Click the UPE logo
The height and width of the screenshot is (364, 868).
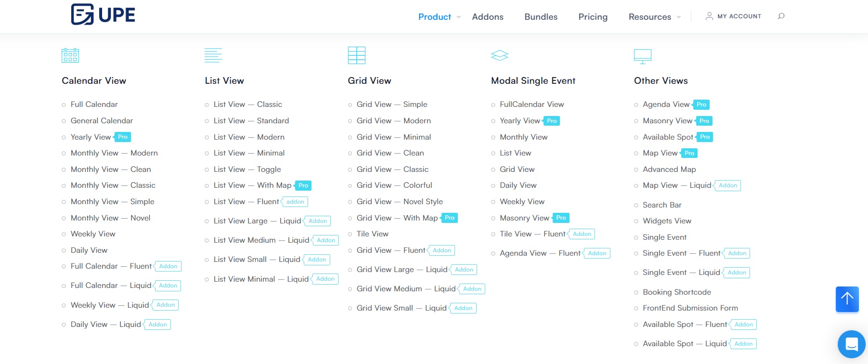[103, 14]
